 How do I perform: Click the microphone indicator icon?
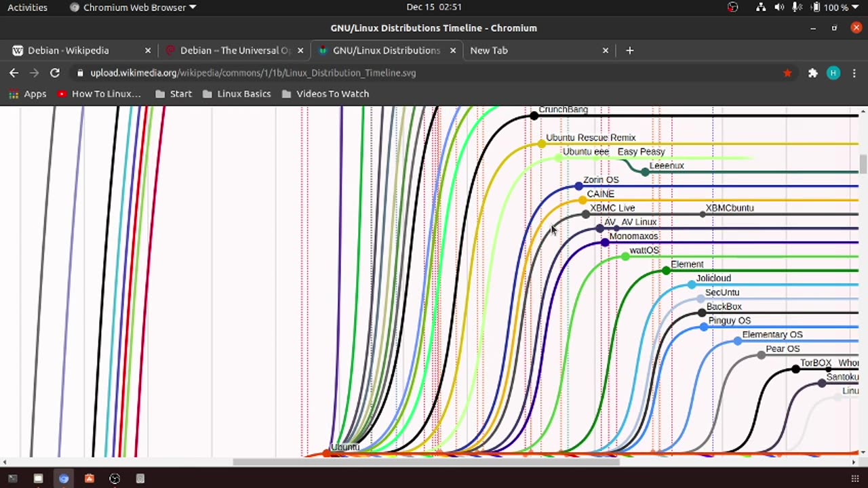(795, 7)
